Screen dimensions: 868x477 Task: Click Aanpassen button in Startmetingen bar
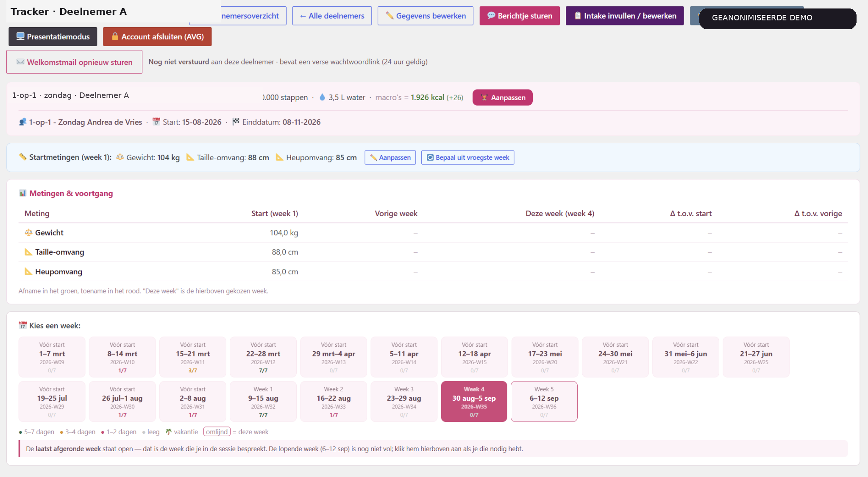[x=390, y=157]
